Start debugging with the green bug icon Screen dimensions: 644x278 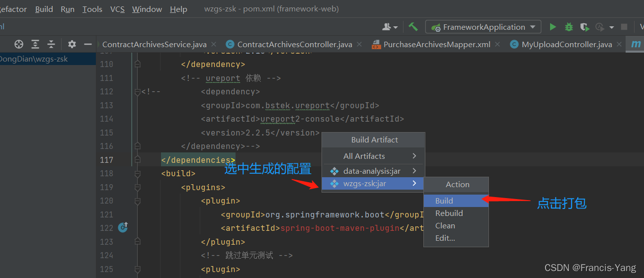click(569, 27)
